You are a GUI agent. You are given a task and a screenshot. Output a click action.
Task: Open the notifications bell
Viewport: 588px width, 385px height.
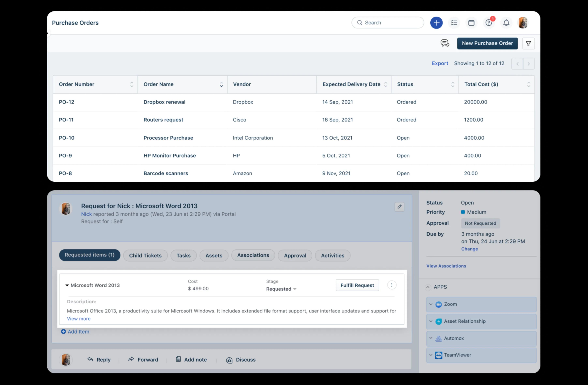tap(506, 23)
